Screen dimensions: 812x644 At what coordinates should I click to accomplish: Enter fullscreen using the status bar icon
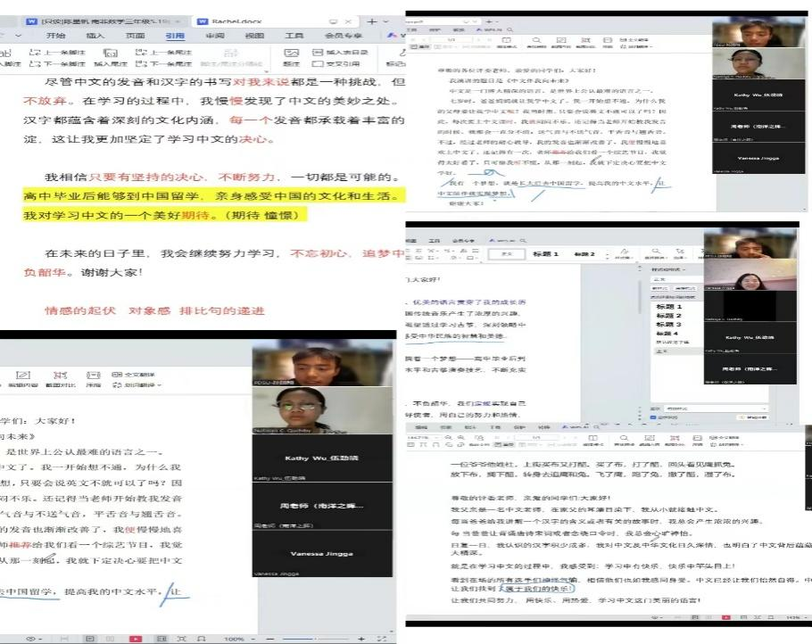coord(179,639)
